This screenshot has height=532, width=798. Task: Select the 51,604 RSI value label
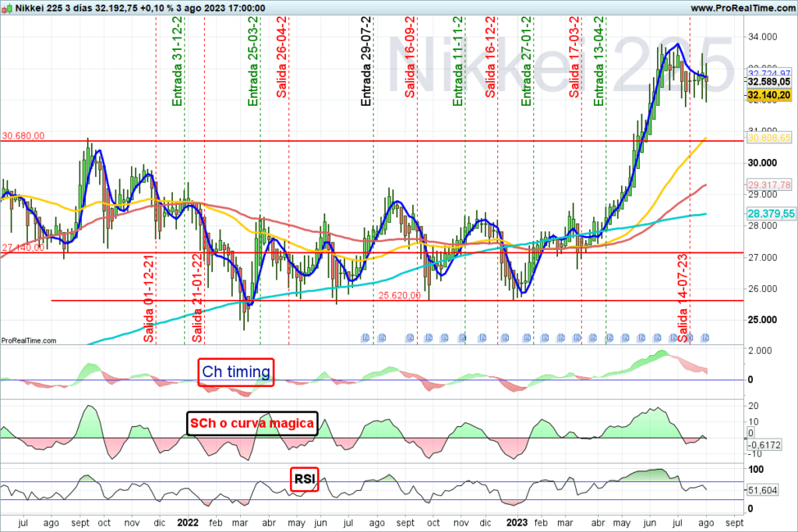point(762,490)
